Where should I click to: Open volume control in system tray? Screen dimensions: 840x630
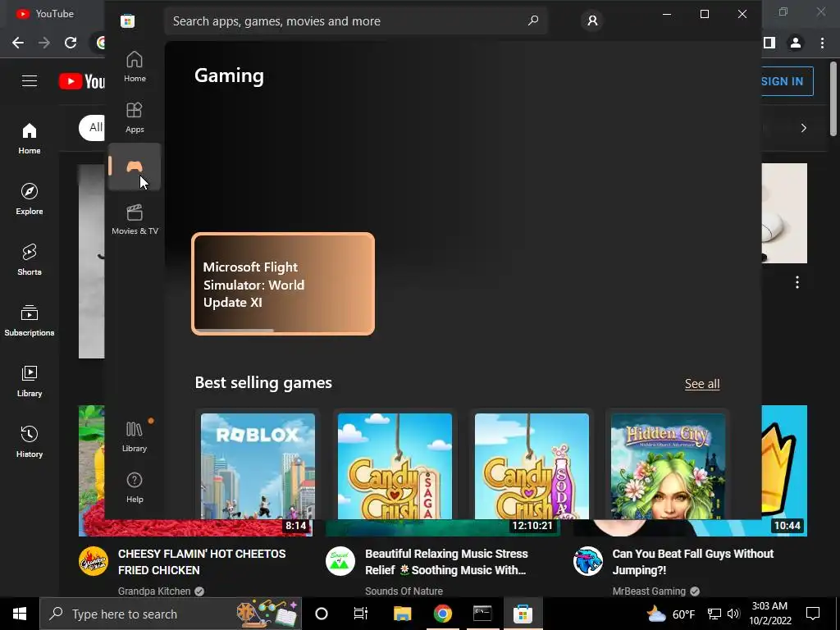point(734,614)
